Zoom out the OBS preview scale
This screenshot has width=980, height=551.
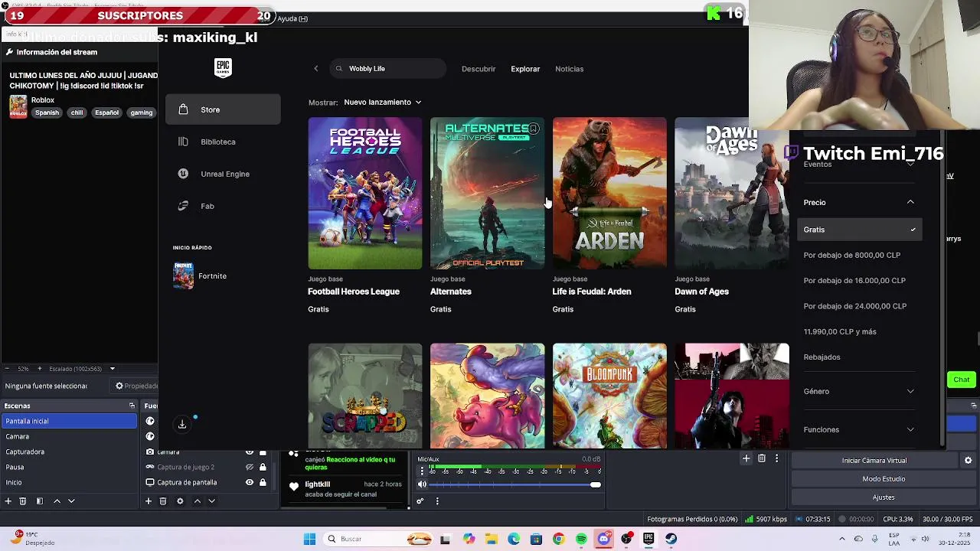[x=7, y=369]
